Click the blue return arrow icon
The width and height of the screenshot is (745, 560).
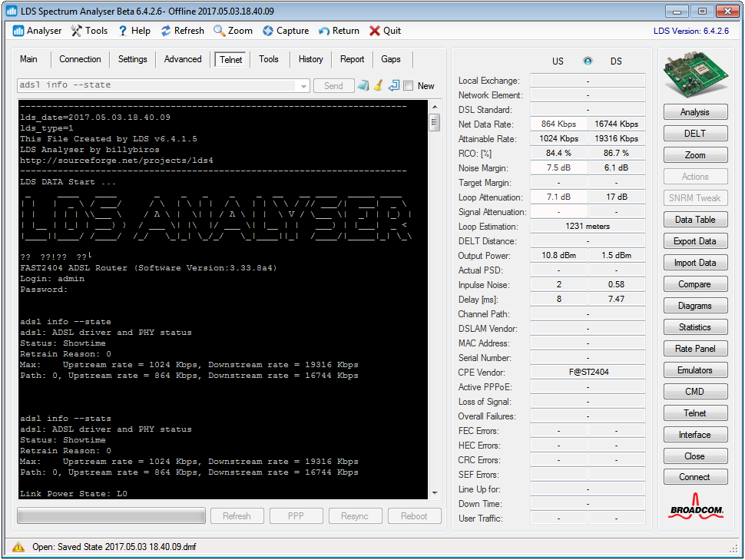point(393,85)
